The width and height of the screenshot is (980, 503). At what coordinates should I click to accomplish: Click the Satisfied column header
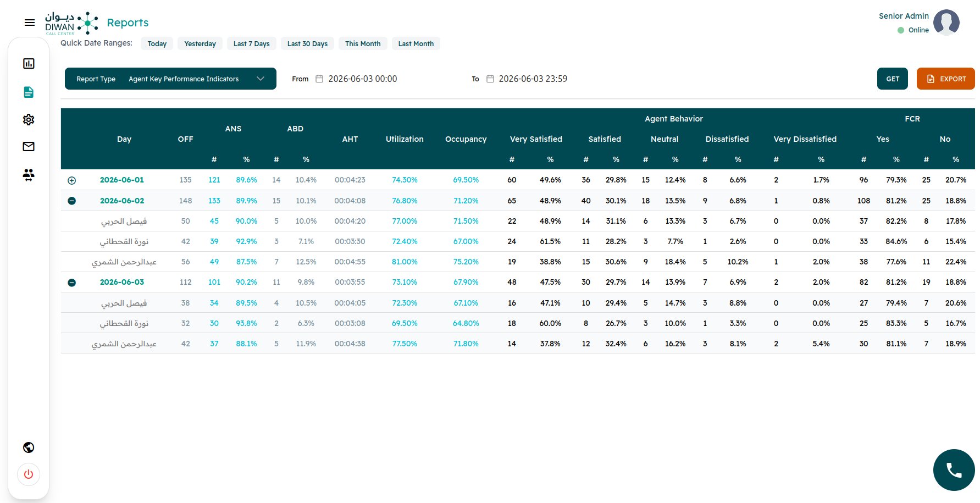coord(605,139)
